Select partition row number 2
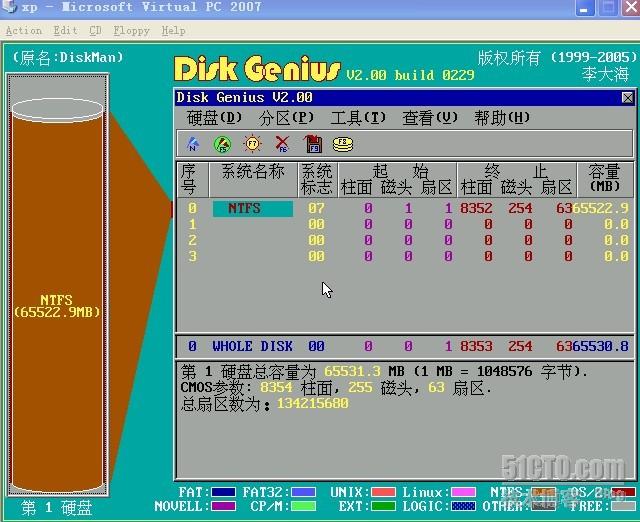This screenshot has height=522, width=640. click(x=192, y=240)
